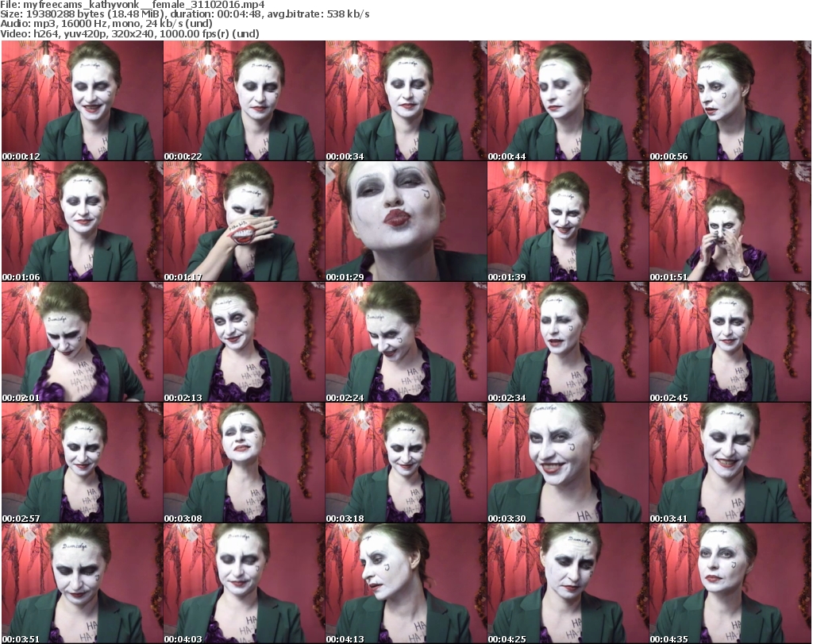Click the 'File:' header line with the .mp4 name

click(133, 5)
